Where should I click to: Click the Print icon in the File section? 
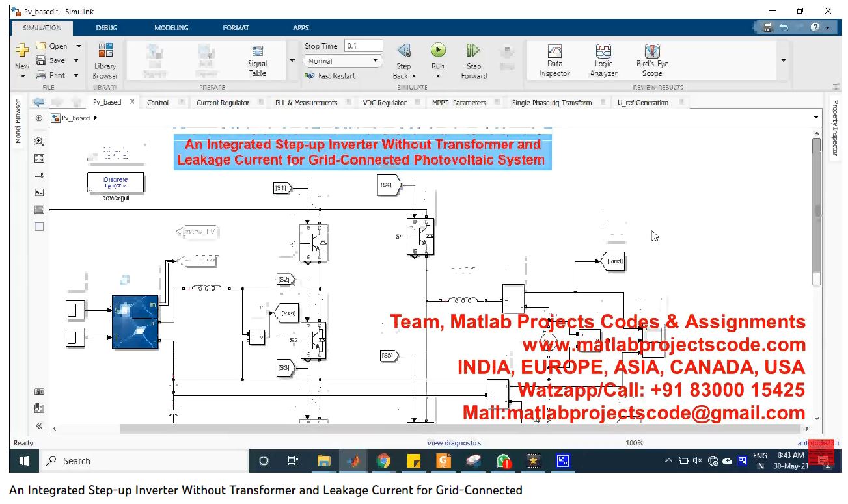[x=41, y=75]
